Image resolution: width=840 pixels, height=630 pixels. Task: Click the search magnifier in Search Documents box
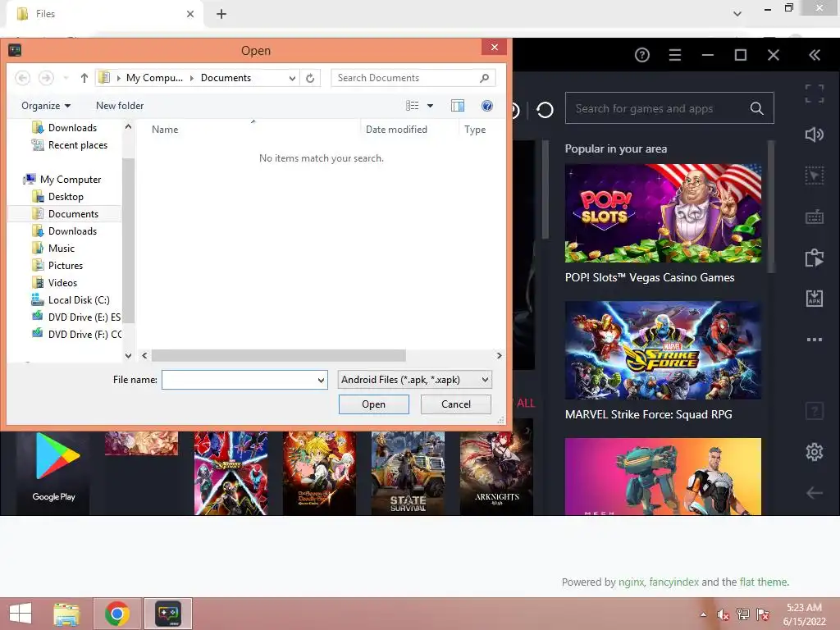tap(484, 78)
